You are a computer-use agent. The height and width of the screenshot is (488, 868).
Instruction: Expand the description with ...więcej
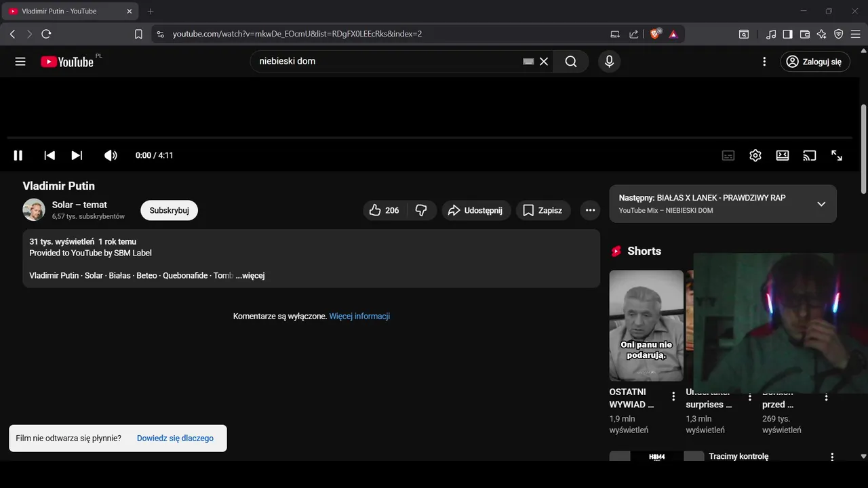pyautogui.click(x=250, y=276)
